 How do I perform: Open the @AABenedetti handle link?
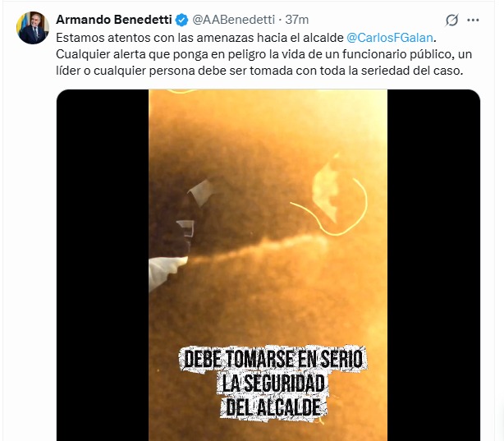pyautogui.click(x=234, y=20)
